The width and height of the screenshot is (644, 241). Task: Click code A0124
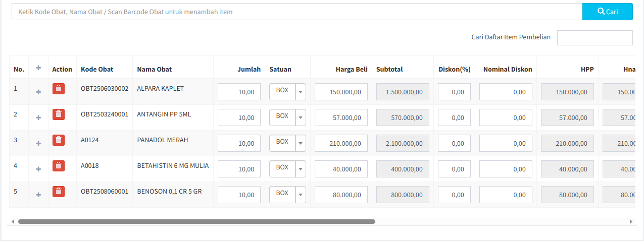pos(90,140)
